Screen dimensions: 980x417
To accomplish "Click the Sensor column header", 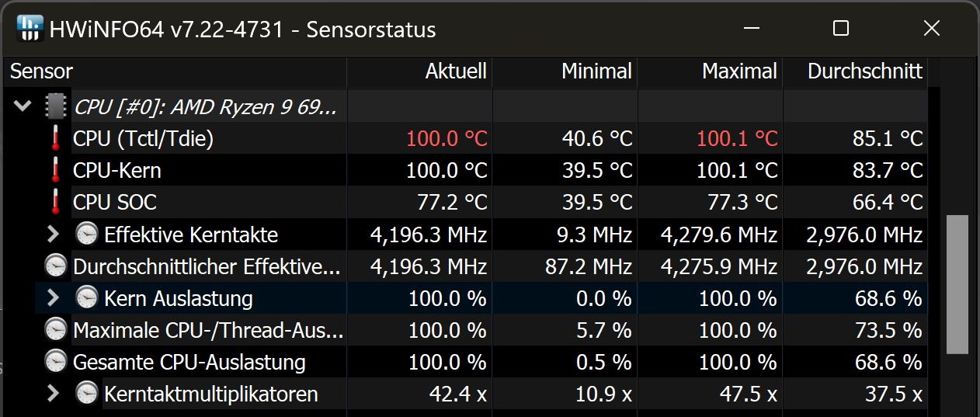I will click(x=42, y=71).
